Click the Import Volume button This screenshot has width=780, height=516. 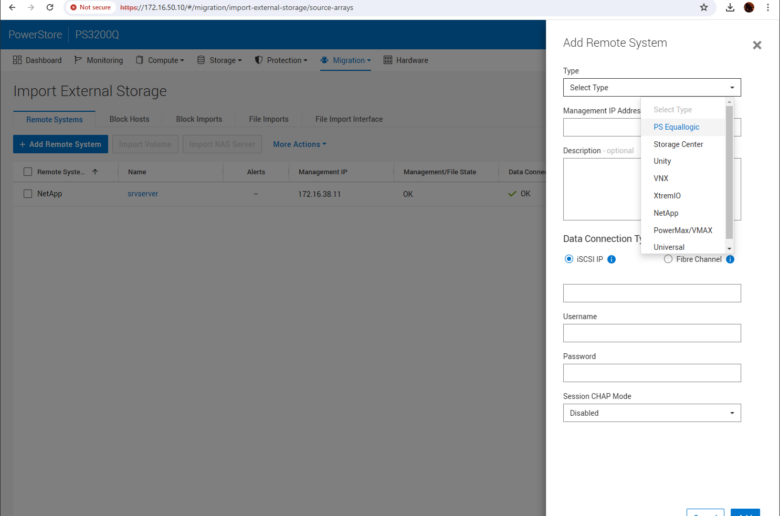(145, 144)
